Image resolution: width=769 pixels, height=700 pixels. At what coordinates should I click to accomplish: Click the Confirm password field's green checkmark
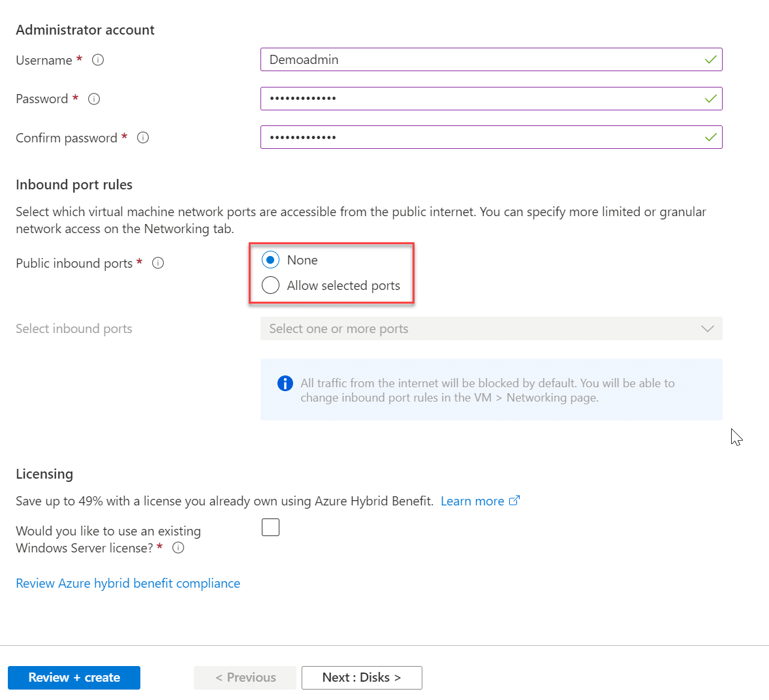(710, 137)
